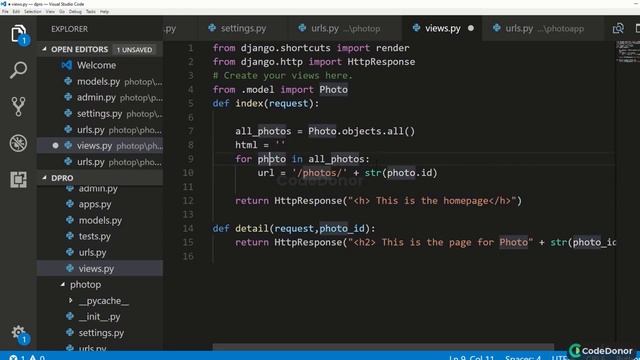Screen dimensions: 640x360
Task: Select the views.py editor tab
Action: 442,28
